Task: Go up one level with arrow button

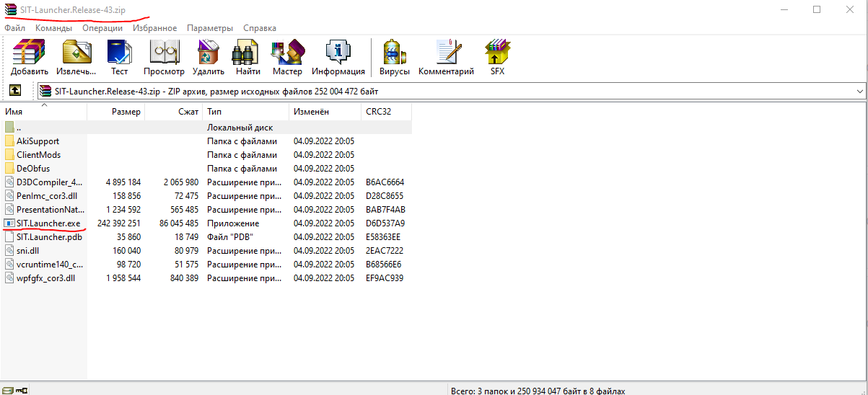Action: coord(14,91)
